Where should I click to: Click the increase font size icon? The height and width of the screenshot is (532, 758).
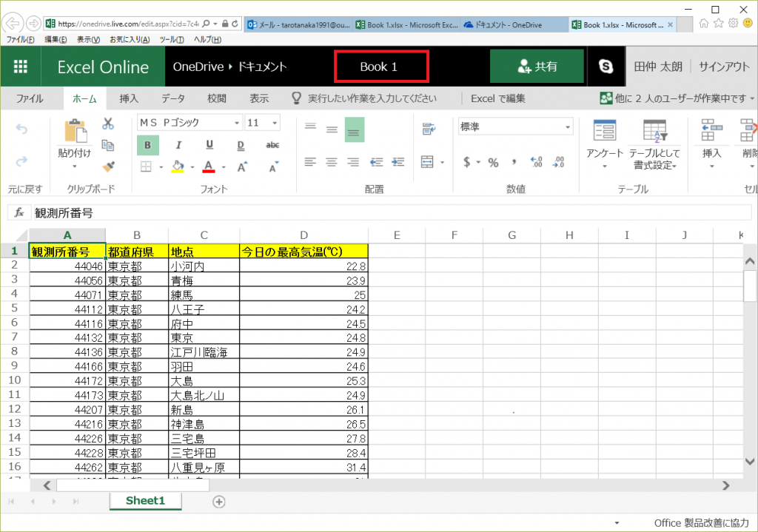[241, 166]
